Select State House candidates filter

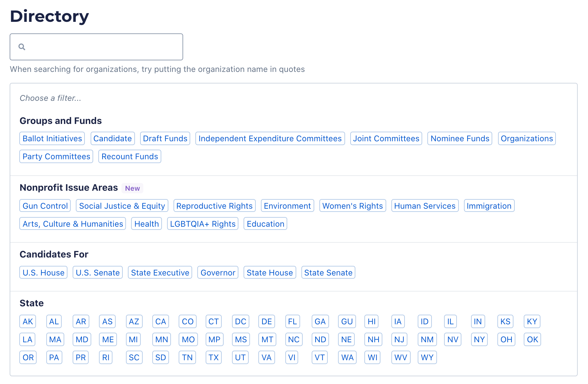click(270, 273)
